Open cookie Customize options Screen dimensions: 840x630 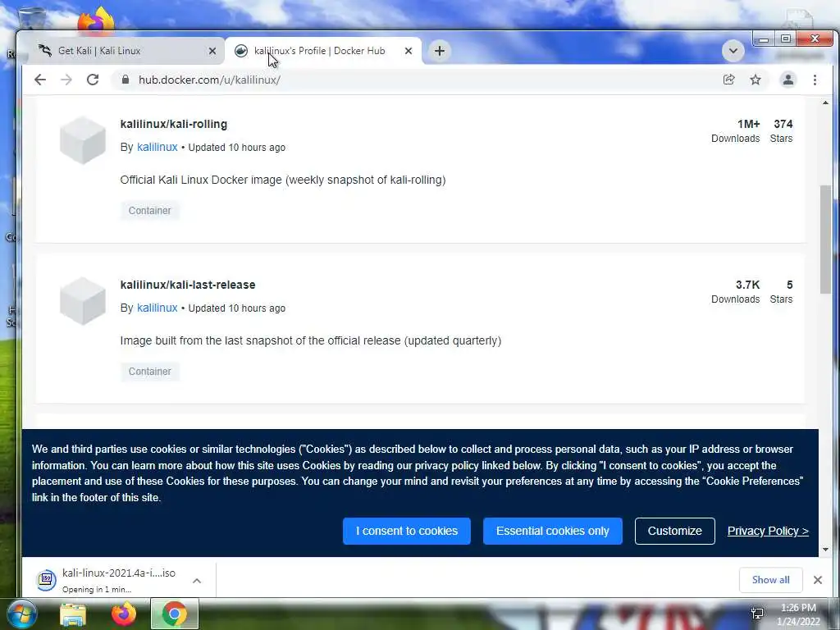coord(674,531)
